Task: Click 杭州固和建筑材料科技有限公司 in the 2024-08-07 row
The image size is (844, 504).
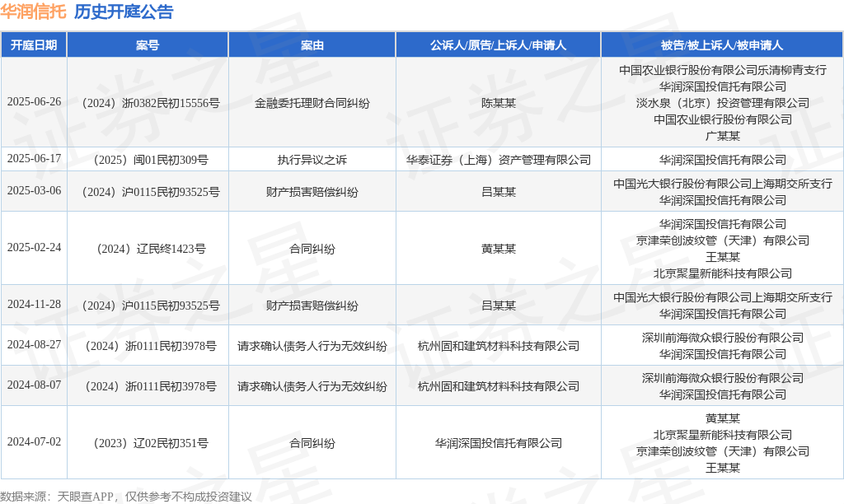Action: (499, 386)
